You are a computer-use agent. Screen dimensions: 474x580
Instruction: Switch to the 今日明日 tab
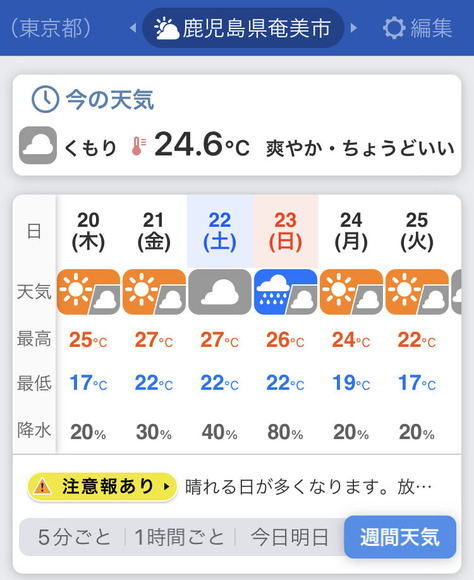(290, 537)
